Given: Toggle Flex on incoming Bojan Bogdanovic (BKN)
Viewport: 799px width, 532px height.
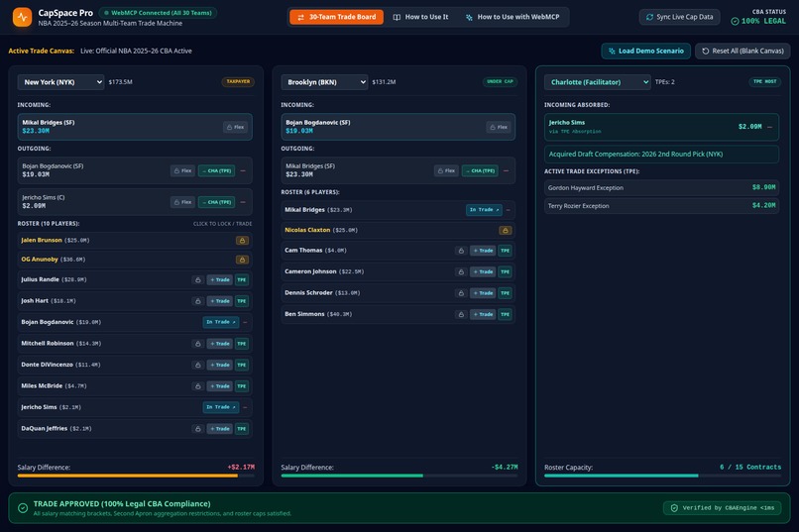Looking at the screenshot, I should pos(499,127).
